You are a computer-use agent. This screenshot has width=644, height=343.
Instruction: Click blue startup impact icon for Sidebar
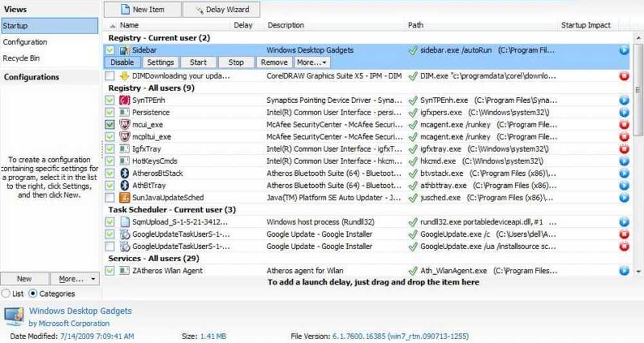[624, 50]
